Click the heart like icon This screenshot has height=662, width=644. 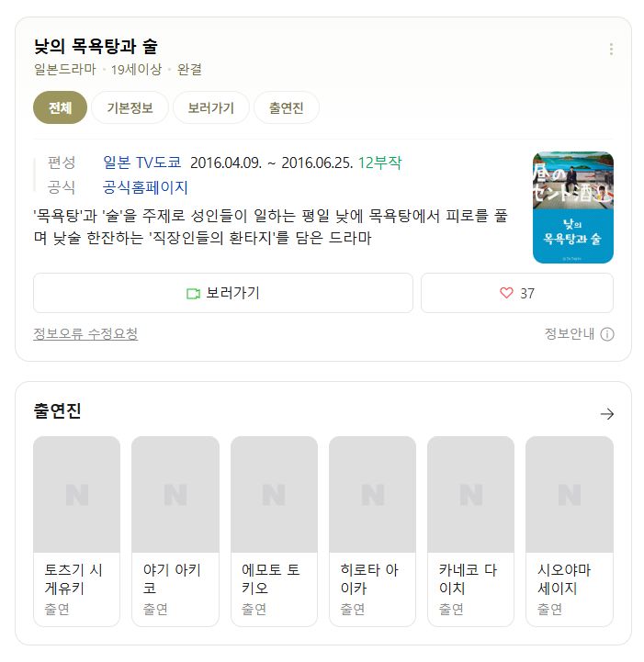tap(506, 293)
